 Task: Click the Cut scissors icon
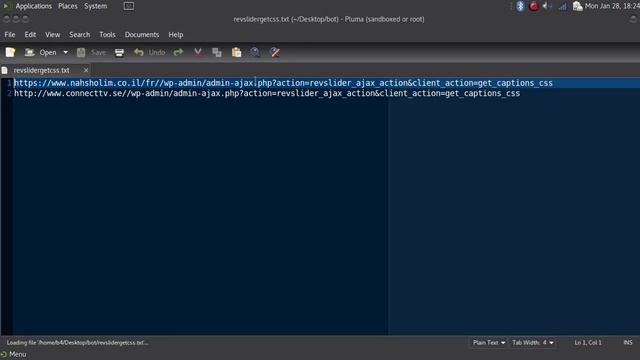pos(198,52)
